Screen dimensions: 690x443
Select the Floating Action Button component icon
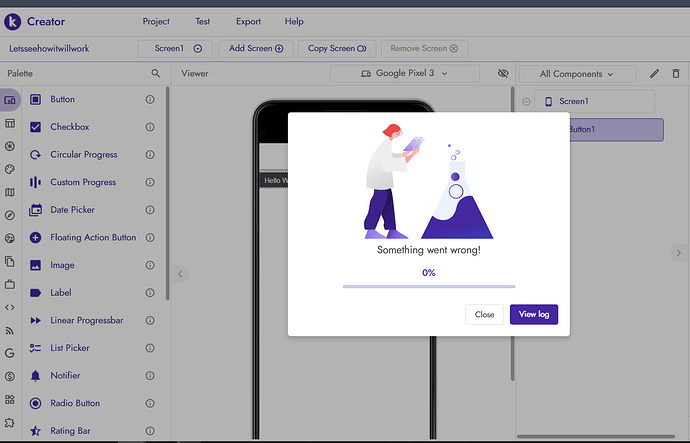click(x=36, y=238)
